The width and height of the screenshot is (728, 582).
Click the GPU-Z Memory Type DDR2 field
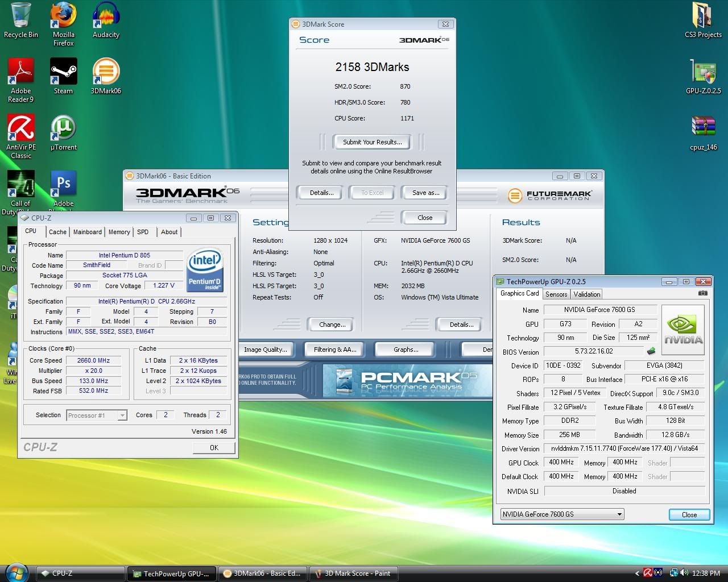tap(569, 421)
